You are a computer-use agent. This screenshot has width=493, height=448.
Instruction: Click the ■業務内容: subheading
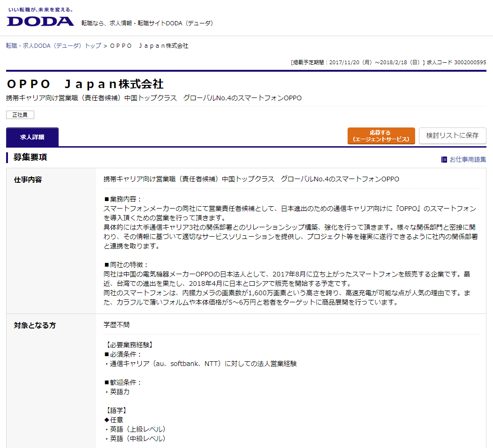[122, 199]
